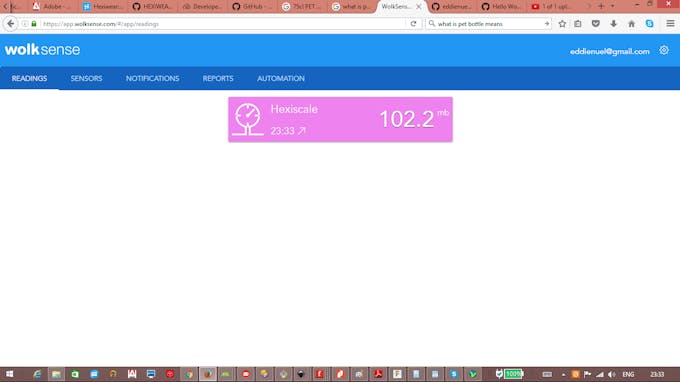Click the browser back arrow button
The width and height of the screenshot is (680, 382).
(10, 24)
